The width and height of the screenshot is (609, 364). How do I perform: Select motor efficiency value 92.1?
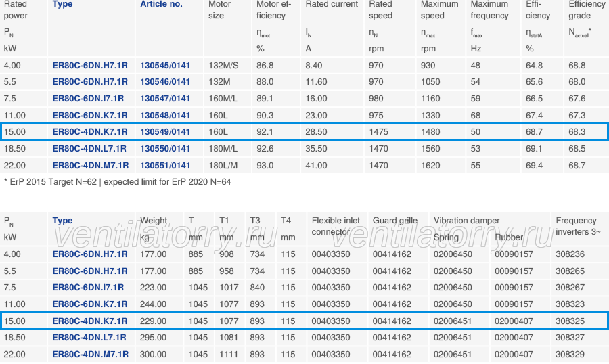(265, 132)
